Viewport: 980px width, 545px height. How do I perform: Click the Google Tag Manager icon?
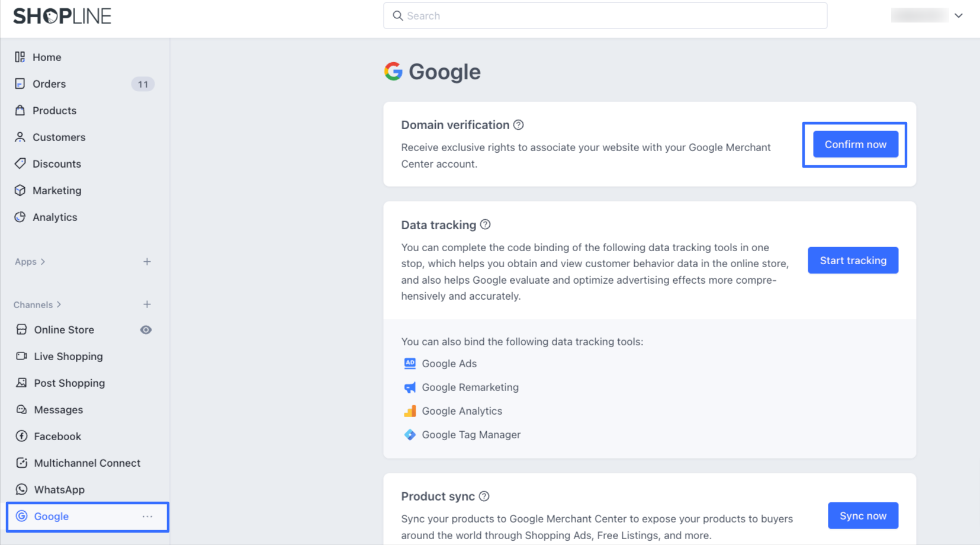coord(410,435)
